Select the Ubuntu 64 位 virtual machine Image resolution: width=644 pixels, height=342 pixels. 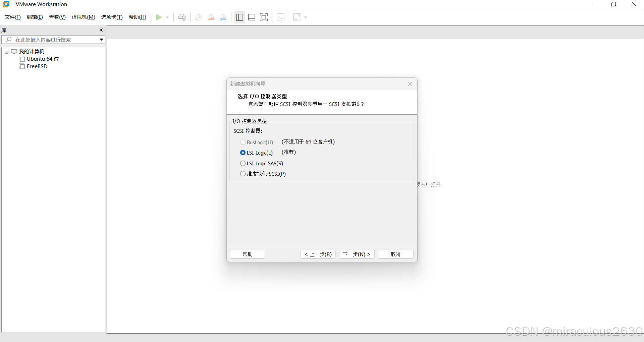43,59
